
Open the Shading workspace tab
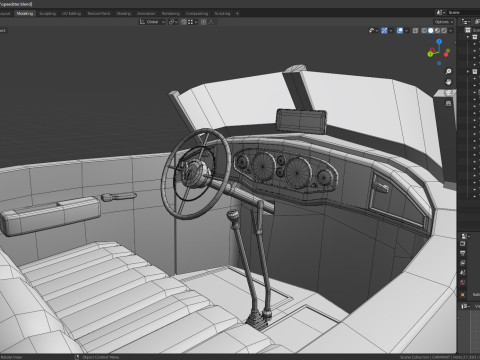[x=124, y=13]
